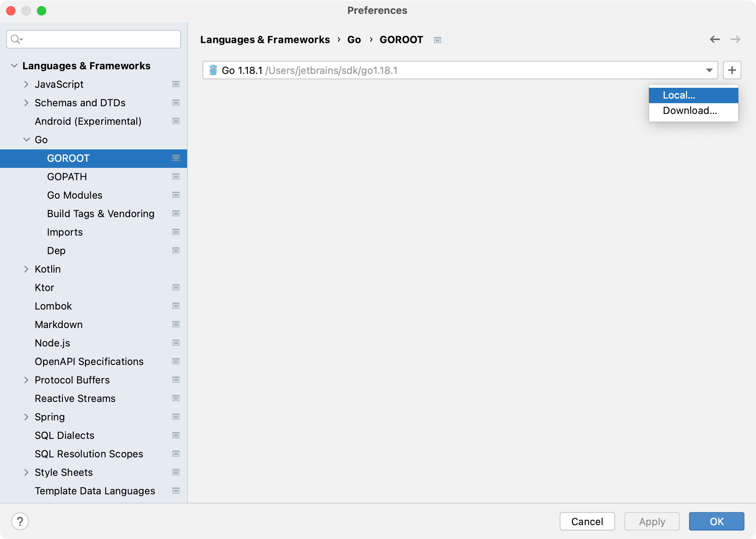
Task: Select GOPATH in the sidebar tree
Action: click(x=67, y=176)
